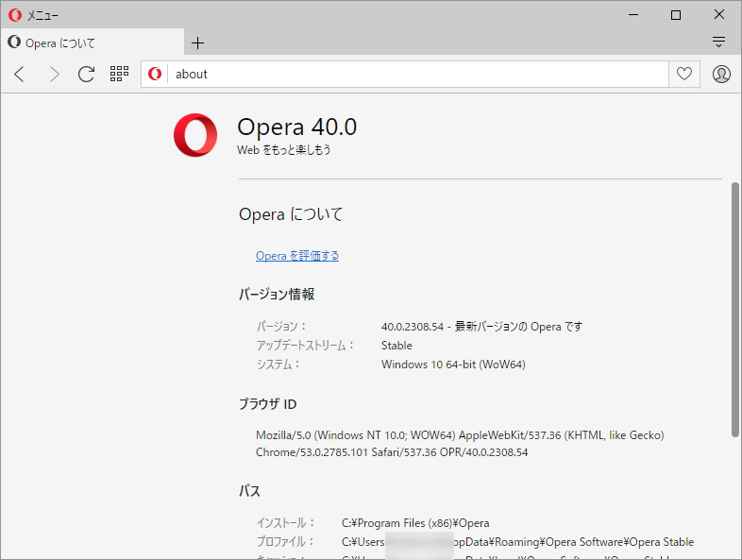
Task: Click the Web をもっと楽しもう tagline
Action: pyautogui.click(x=283, y=150)
